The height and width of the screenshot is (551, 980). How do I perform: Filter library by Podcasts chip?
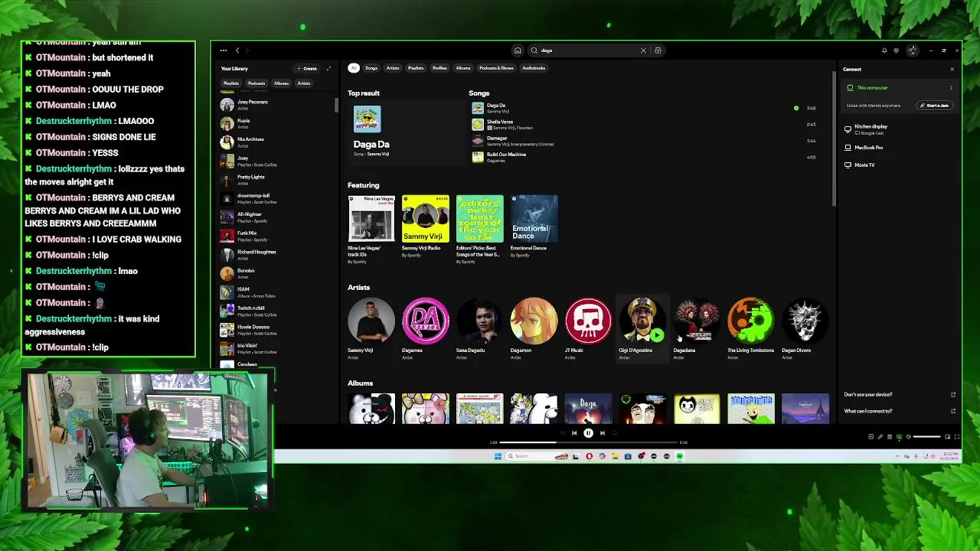[x=256, y=83]
